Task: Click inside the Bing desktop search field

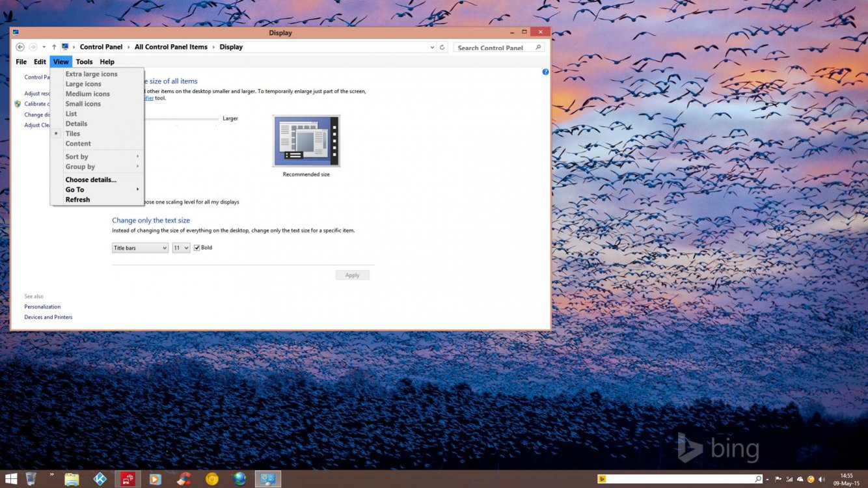Action: coord(680,479)
